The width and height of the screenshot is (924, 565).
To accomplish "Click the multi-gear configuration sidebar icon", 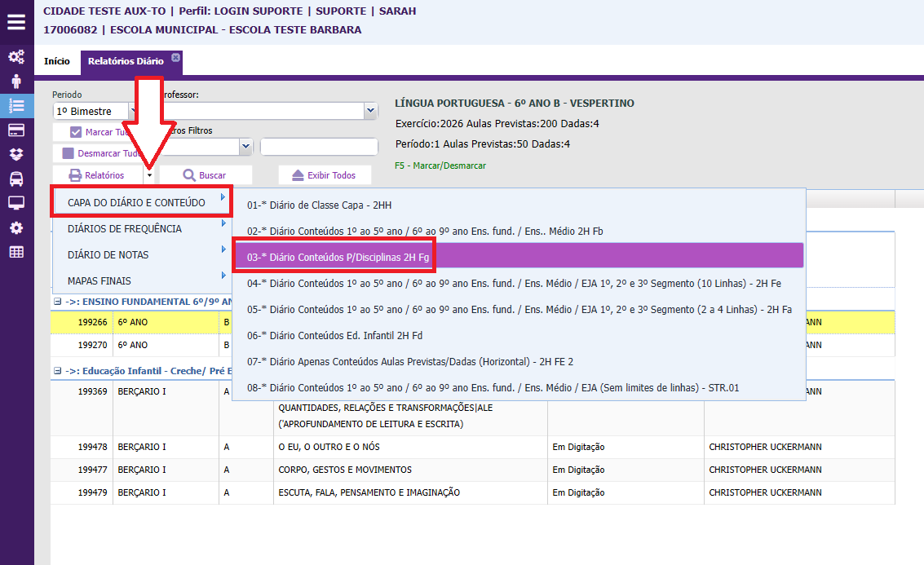I will [x=16, y=57].
